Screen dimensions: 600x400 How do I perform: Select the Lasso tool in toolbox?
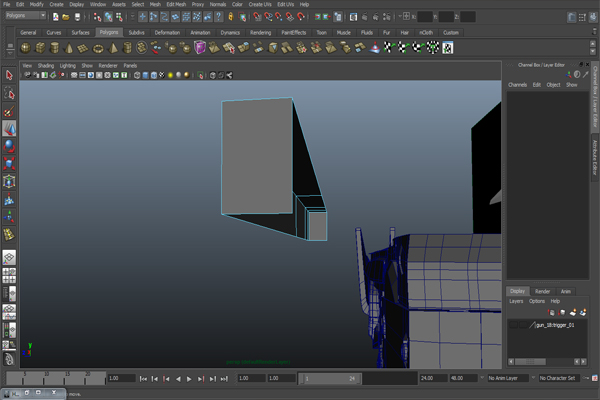[x=9, y=93]
